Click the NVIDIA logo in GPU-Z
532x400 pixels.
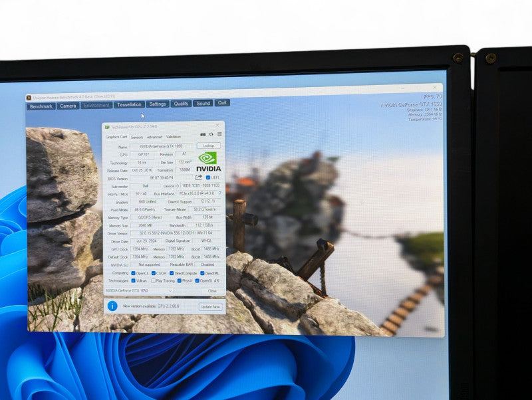click(x=208, y=161)
